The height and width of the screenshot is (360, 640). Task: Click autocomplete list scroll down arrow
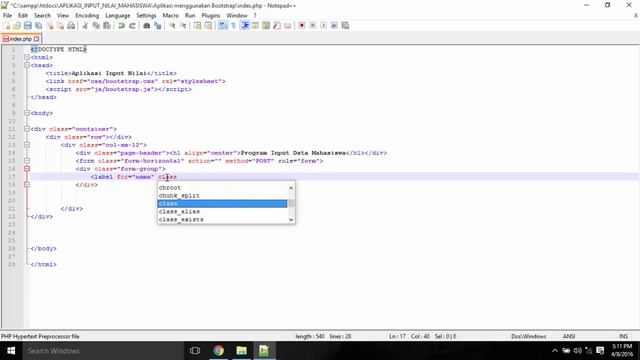click(x=291, y=220)
